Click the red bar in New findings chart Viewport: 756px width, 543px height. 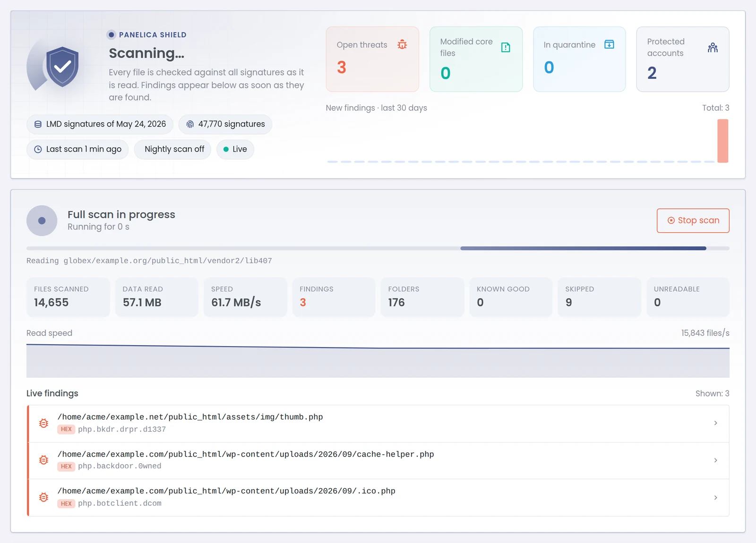tap(722, 141)
